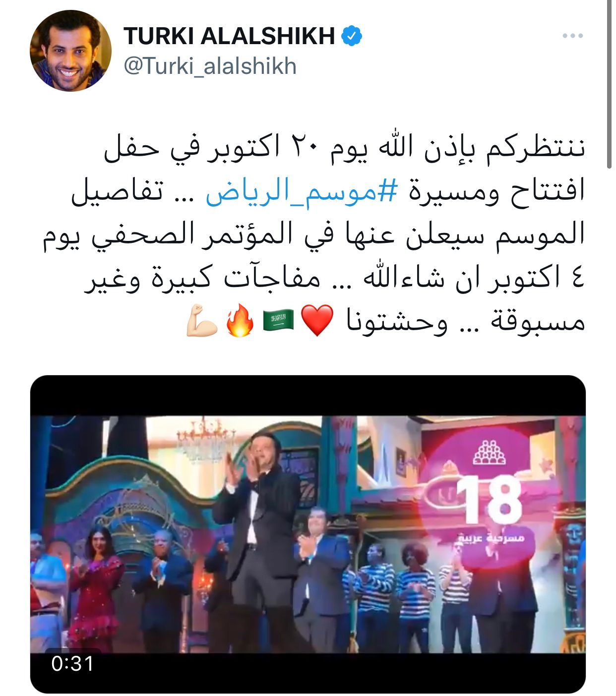Click the page scrollbar on the right edge

(x=610, y=85)
